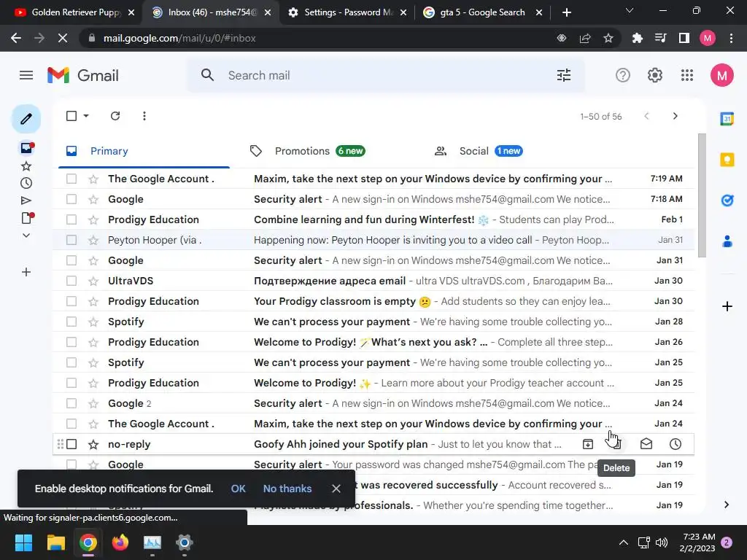The height and width of the screenshot is (560, 747).
Task: Select Peyton Hooper email checkbox
Action: 71,240
